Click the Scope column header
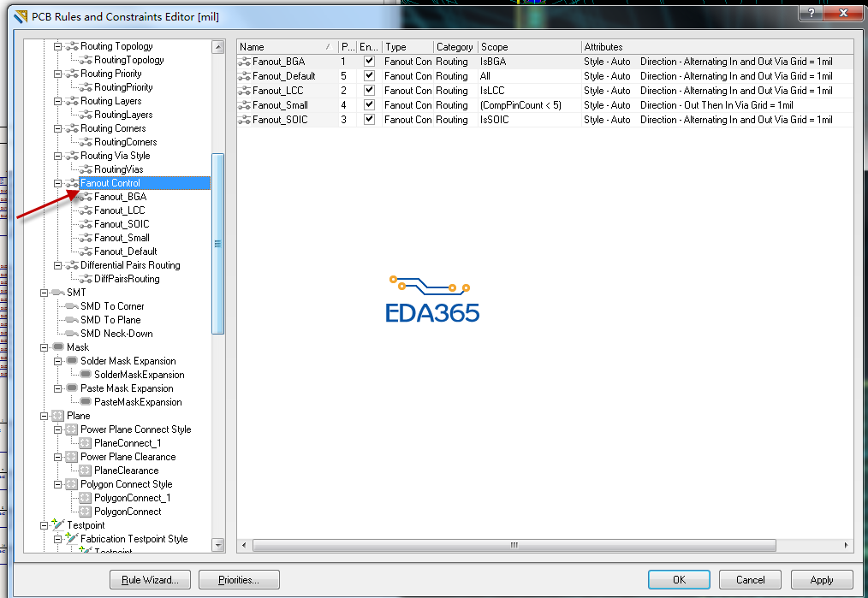This screenshot has height=598, width=868. 529,47
